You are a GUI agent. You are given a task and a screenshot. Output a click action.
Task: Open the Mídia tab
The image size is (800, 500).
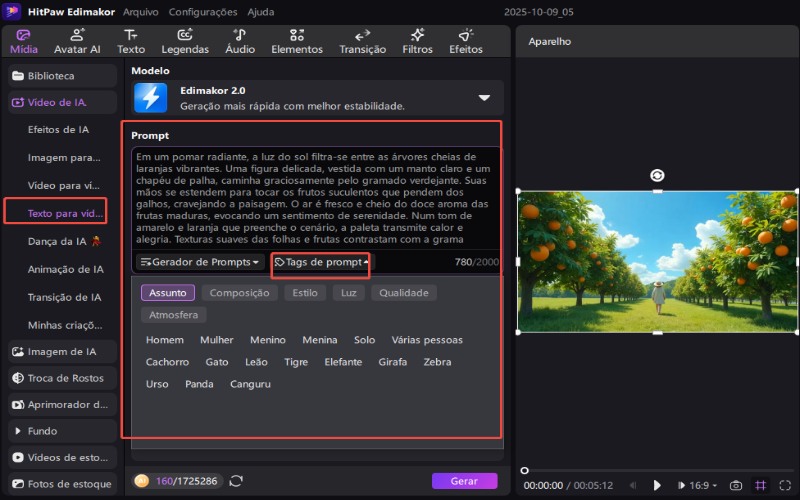point(23,42)
